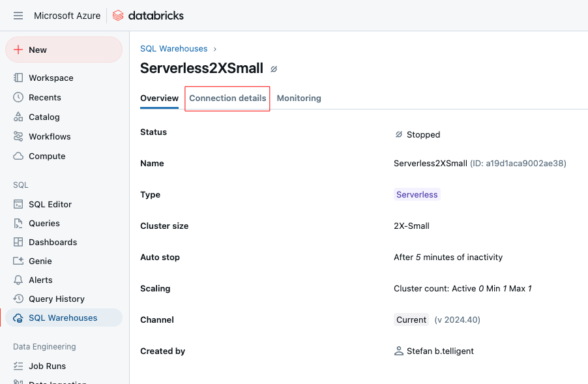Click the Workflows sidebar icon
The width and height of the screenshot is (588, 384).
coord(18,136)
